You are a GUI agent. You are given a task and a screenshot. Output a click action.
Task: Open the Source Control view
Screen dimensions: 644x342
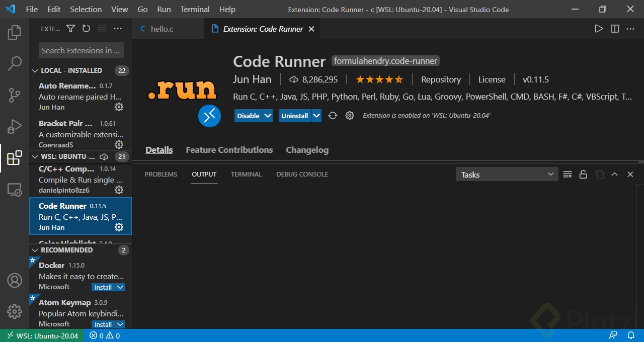click(x=15, y=95)
